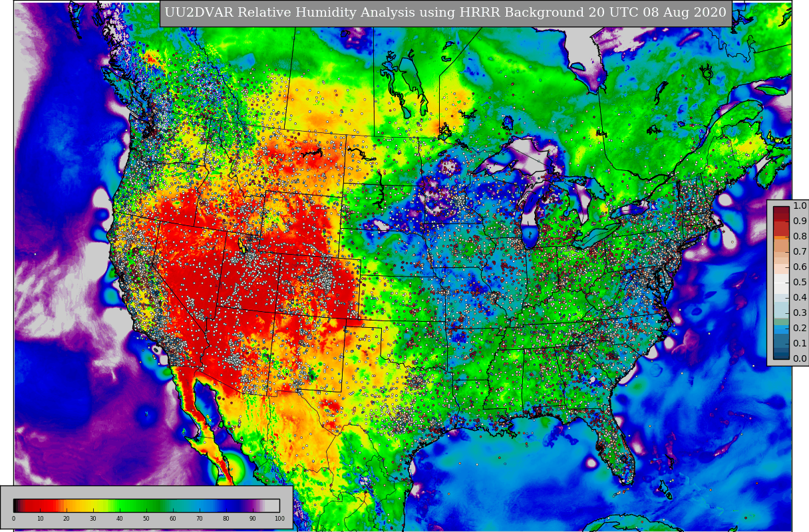
Task: Click the '0.2' label on the vertical colorbar
Action: [800, 328]
